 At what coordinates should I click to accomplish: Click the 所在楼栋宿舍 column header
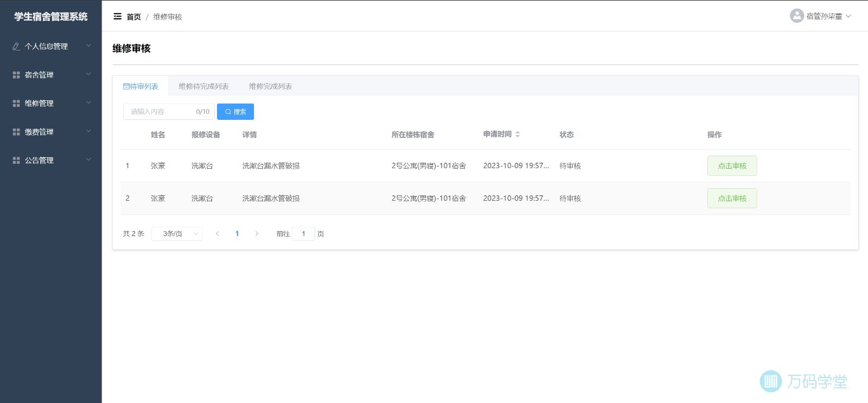click(x=413, y=135)
